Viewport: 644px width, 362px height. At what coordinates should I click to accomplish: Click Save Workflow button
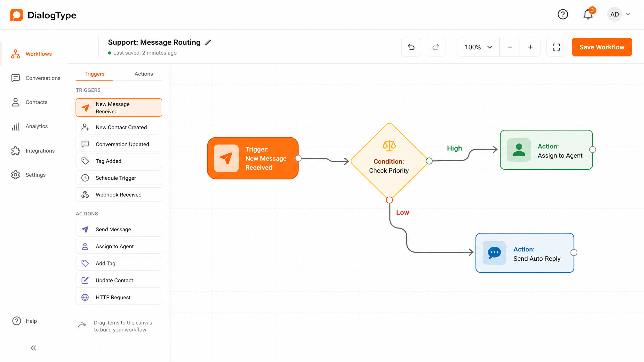tap(602, 47)
